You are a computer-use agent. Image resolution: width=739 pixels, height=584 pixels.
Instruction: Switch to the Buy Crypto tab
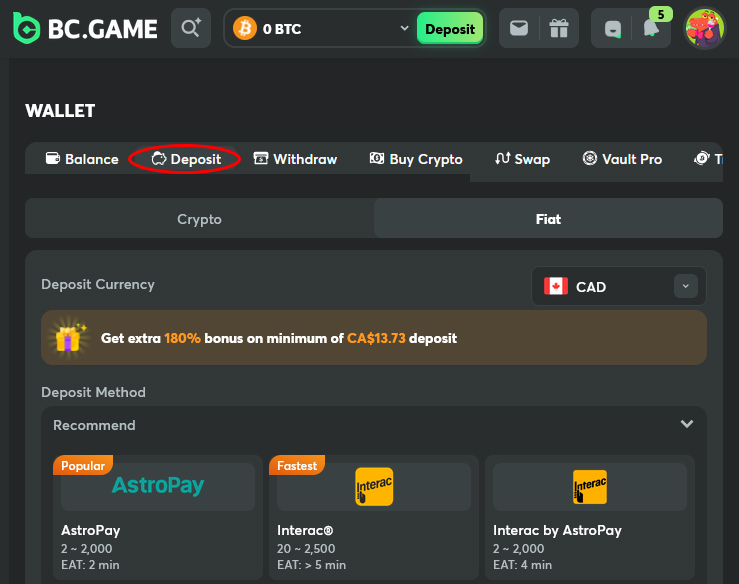click(416, 159)
